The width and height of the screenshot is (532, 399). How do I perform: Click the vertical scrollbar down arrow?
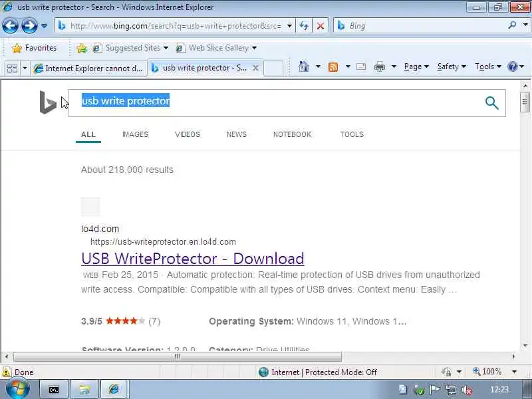click(525, 346)
